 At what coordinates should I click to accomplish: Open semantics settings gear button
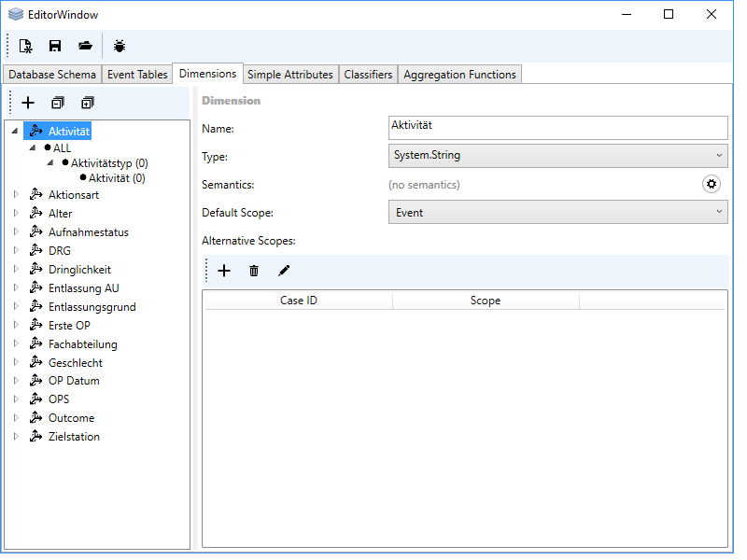(x=712, y=184)
